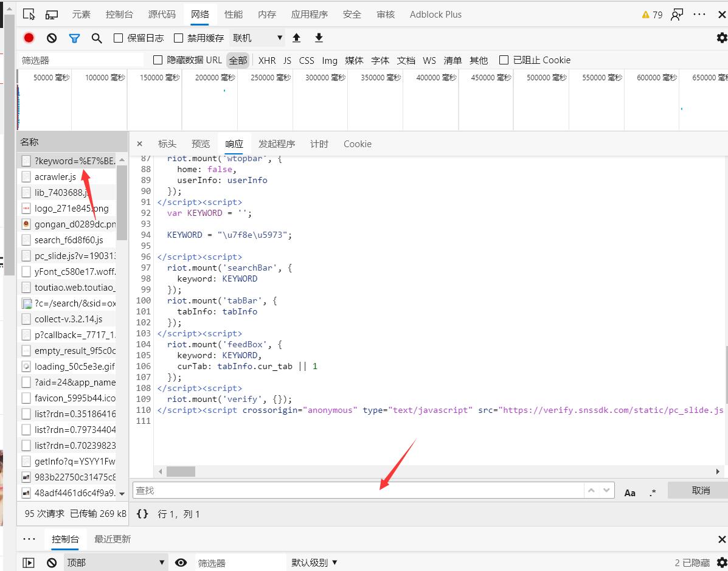Viewport: 728px width, 571px height.
Task: Toggle device emulation icon
Action: [52, 15]
